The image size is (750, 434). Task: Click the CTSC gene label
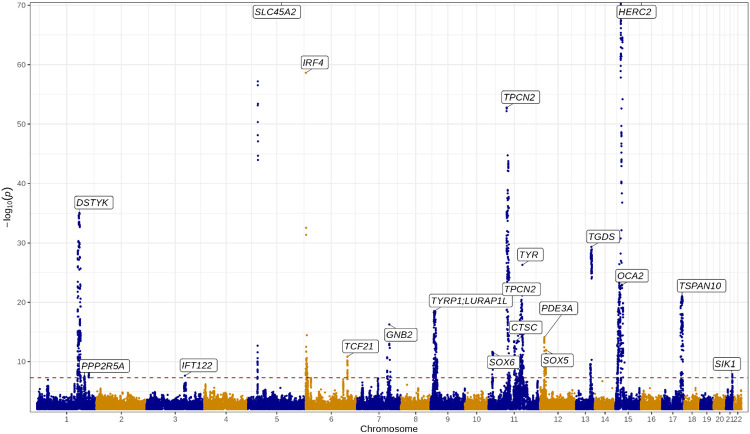525,327
